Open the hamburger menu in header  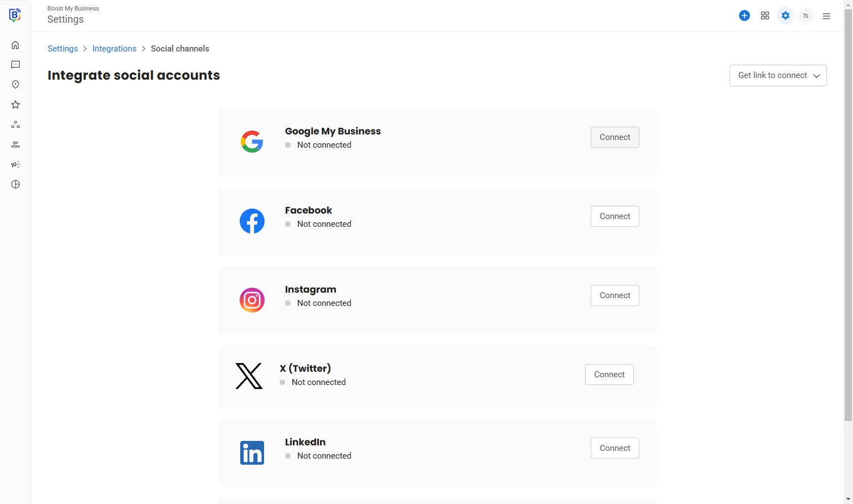click(x=826, y=16)
